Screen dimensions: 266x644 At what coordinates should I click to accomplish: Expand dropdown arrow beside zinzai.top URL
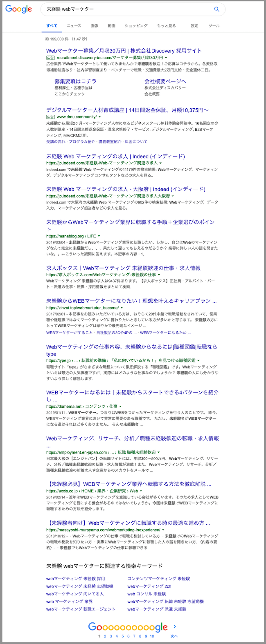(122, 308)
